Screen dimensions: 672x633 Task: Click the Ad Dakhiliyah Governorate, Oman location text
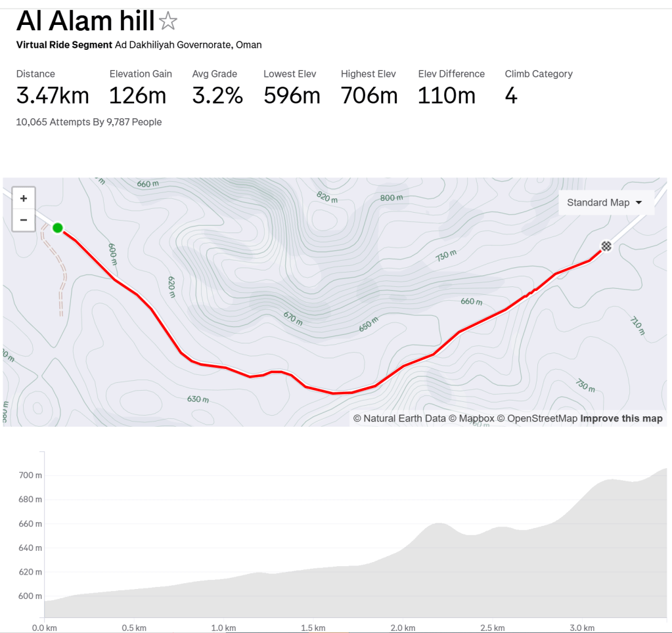point(188,45)
